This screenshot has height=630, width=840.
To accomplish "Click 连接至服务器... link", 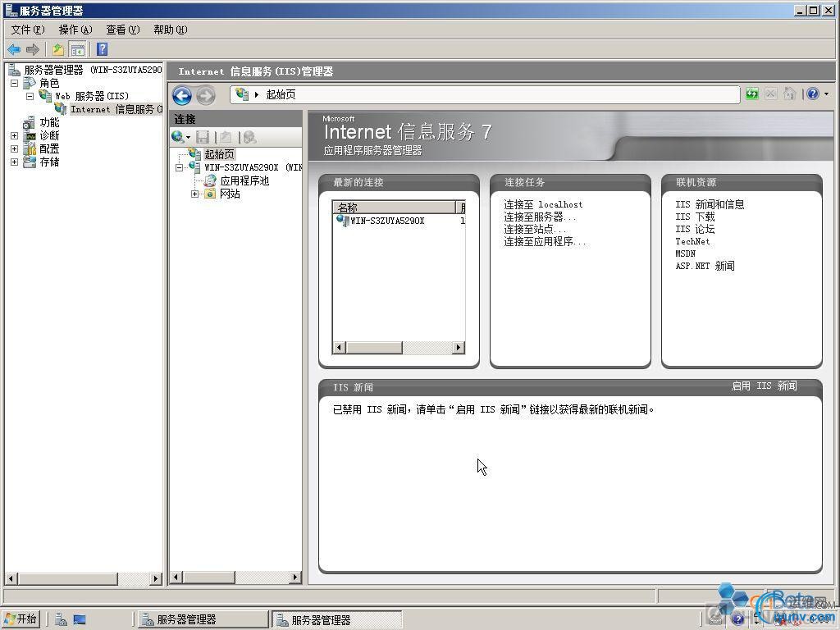I will (540, 217).
